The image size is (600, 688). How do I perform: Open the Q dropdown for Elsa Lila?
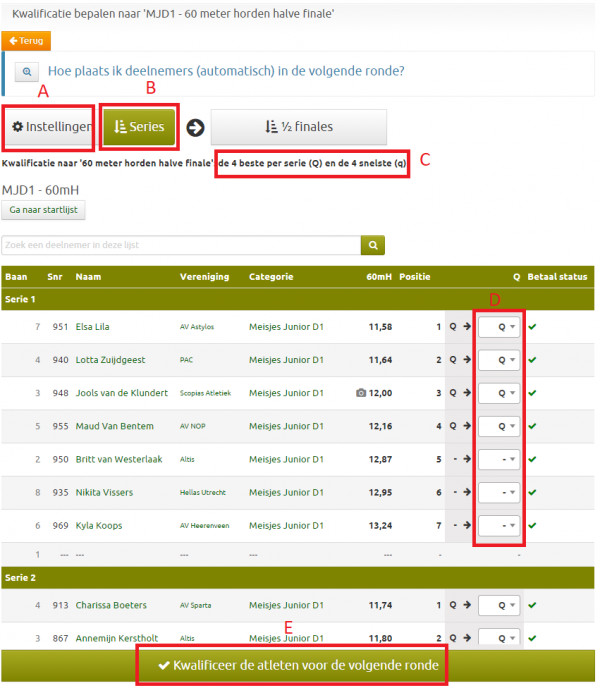(x=499, y=327)
